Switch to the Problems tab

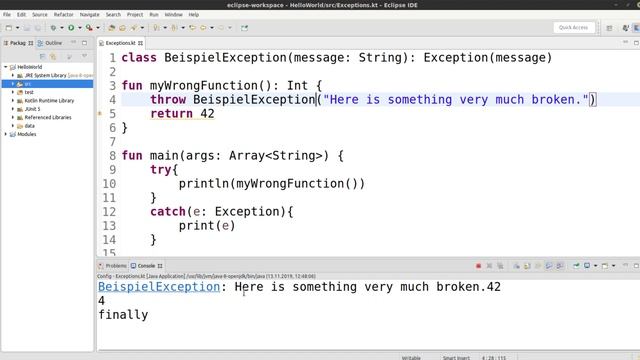(113, 266)
